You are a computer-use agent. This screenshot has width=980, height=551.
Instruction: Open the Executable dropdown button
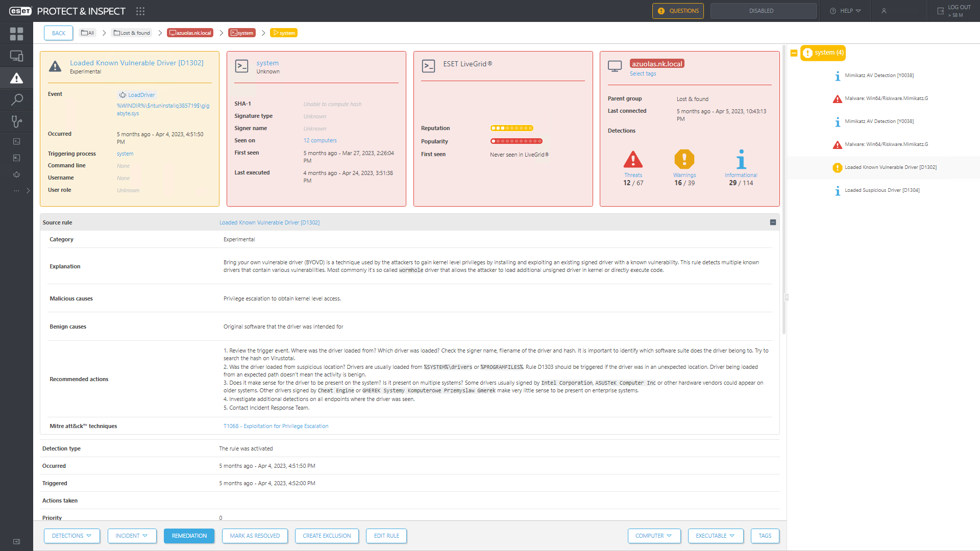point(715,536)
